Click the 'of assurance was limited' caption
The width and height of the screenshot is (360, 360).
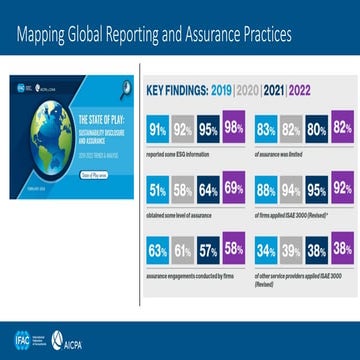click(x=279, y=155)
